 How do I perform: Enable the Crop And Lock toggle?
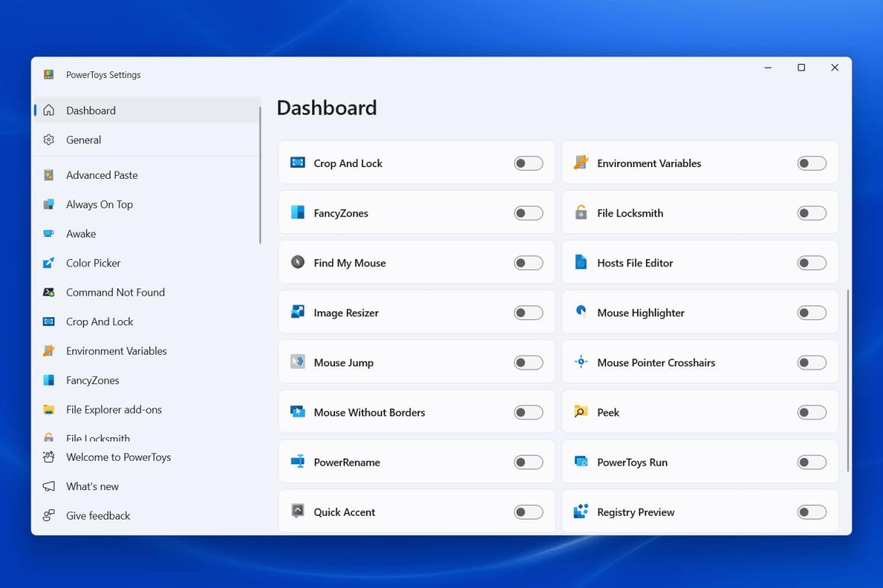click(x=528, y=163)
